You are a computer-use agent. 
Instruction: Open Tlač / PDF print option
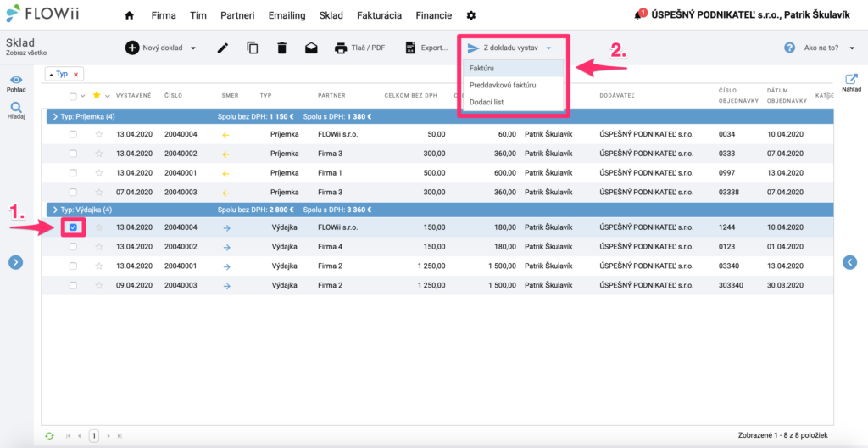(359, 48)
